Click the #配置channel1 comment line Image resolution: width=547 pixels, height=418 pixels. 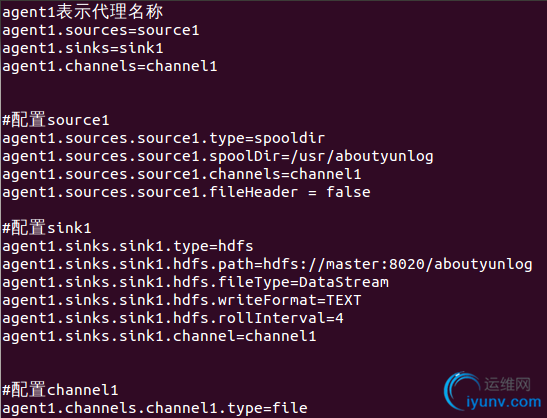tap(60, 390)
